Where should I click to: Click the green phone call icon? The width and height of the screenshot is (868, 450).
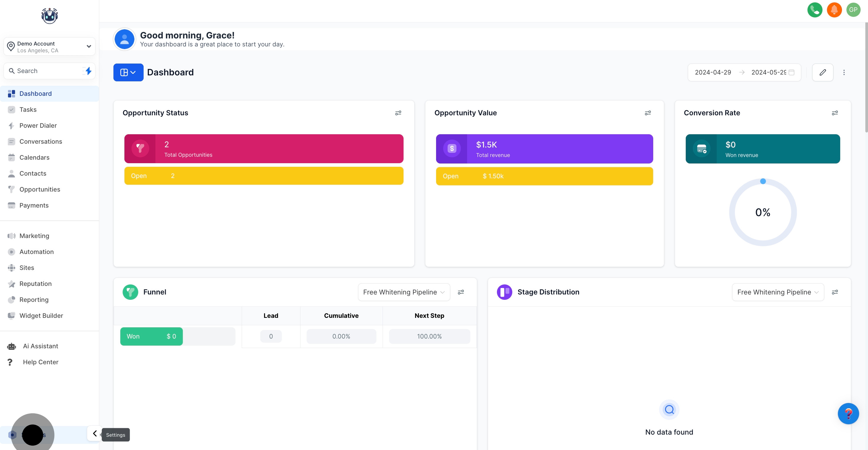[x=815, y=10]
